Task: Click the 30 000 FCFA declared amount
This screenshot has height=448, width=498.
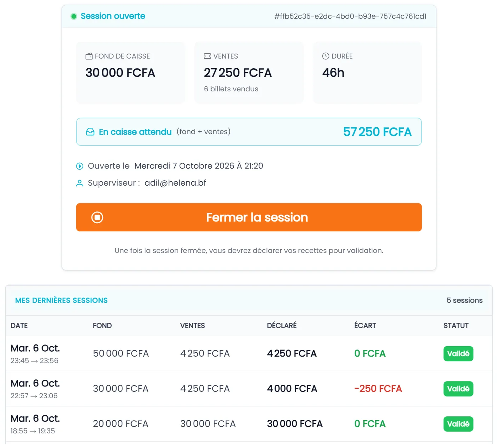Action: 295,424
